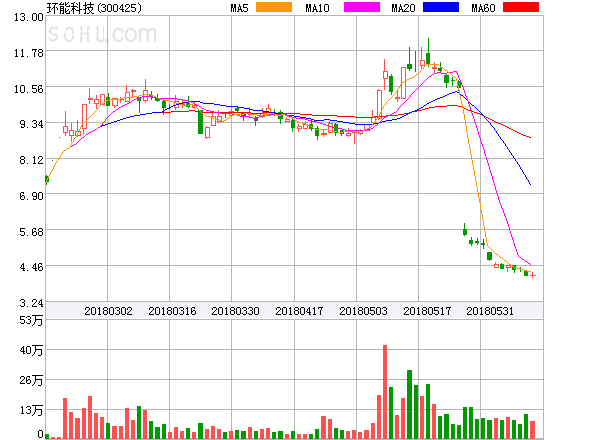Click the 8.12 price axis label
The width and height of the screenshot is (600, 440).
coord(31,160)
